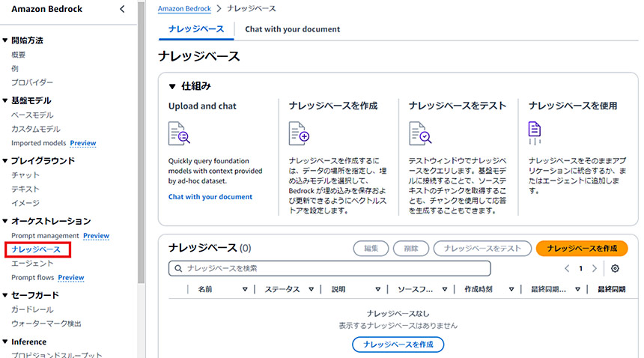The width and height of the screenshot is (644, 358).
Task: Click the Upload and chat document icon
Action: (x=179, y=133)
